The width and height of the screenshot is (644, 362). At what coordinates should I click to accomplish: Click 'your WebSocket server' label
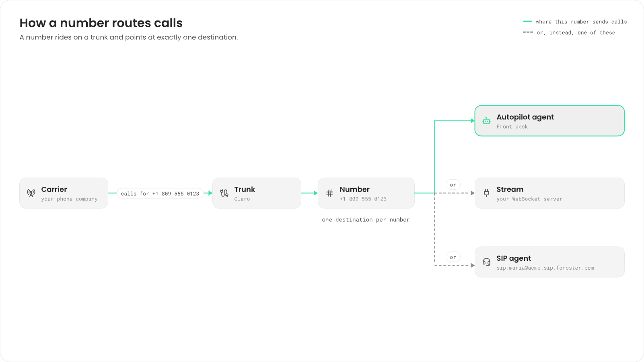529,199
